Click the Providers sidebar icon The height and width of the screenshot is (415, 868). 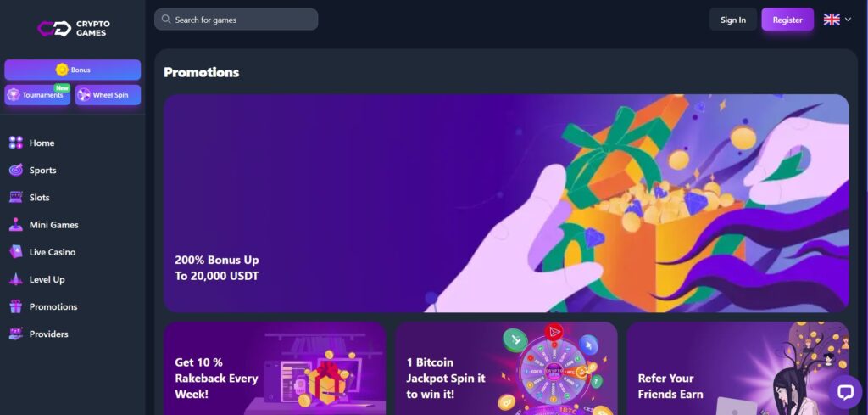16,334
